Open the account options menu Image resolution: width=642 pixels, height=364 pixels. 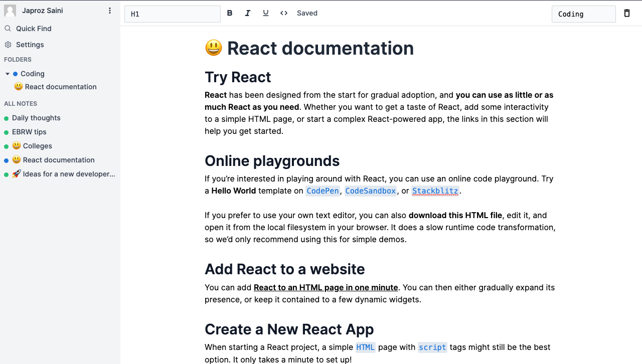coord(110,11)
